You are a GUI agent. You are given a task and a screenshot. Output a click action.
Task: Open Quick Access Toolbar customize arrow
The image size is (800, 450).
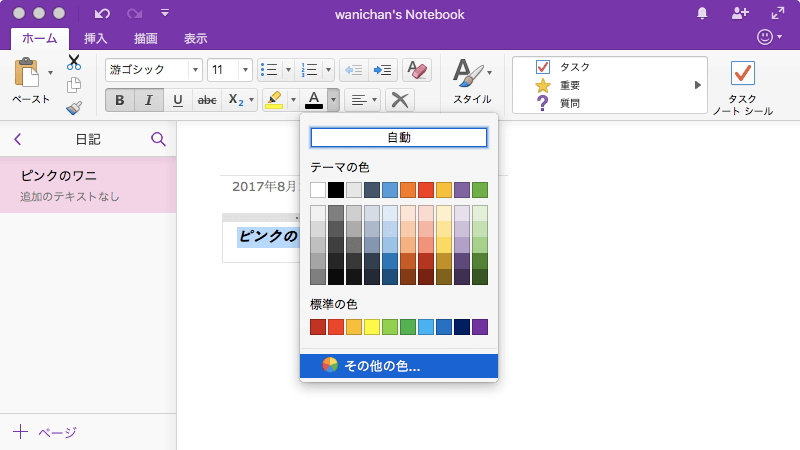click(165, 13)
